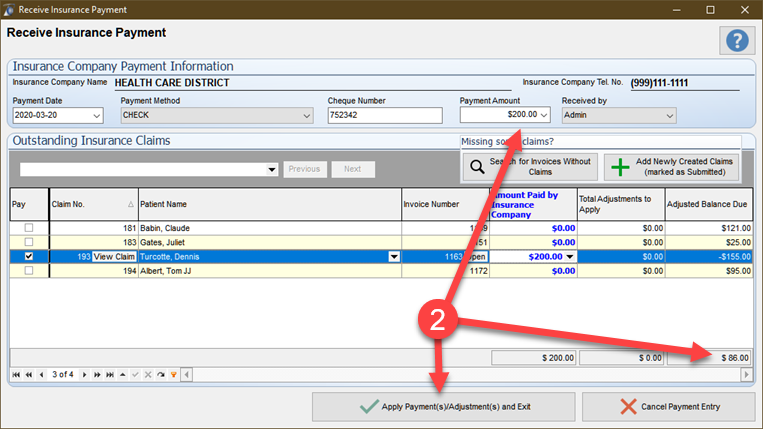The width and height of the screenshot is (763, 429).
Task: Jump to first record in navigator
Action: click(x=15, y=375)
